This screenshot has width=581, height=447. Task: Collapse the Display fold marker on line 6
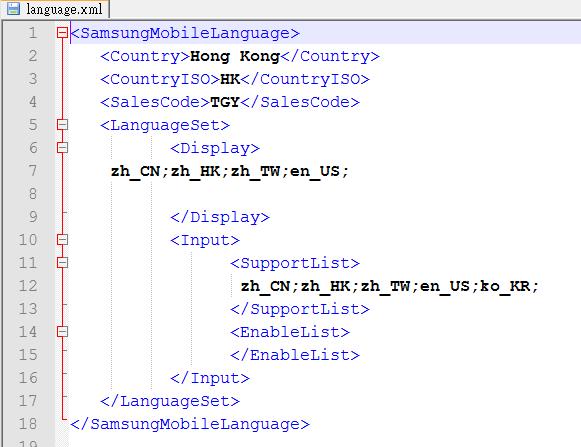(62, 148)
